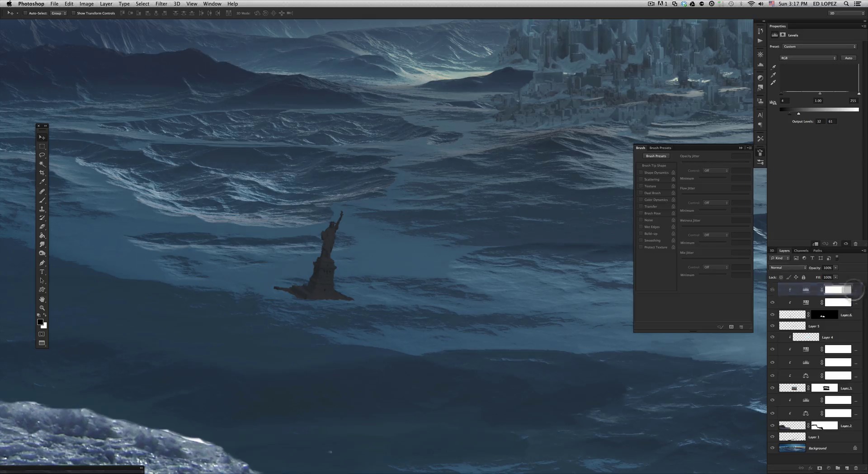Select the Lasso tool

tap(42, 155)
